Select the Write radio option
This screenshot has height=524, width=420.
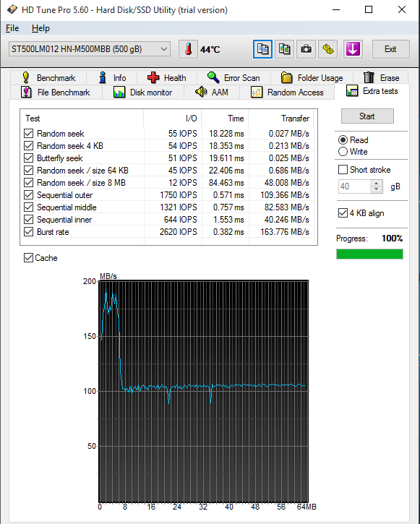pyautogui.click(x=353, y=152)
